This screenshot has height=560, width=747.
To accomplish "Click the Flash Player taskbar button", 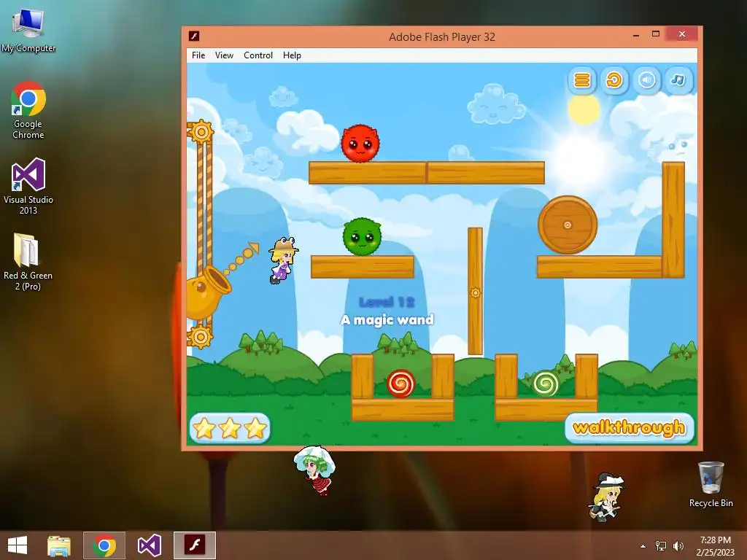I will tap(194, 545).
